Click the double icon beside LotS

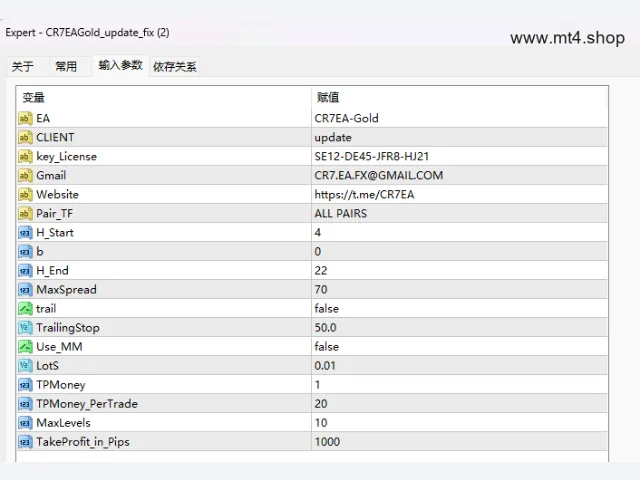point(25,366)
